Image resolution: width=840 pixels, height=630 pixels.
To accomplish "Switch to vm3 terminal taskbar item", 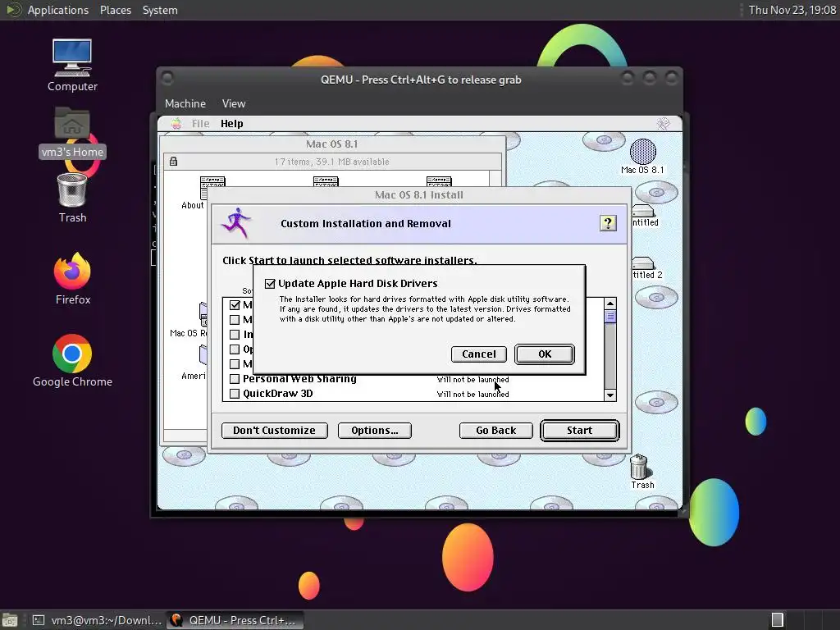I will (97, 620).
